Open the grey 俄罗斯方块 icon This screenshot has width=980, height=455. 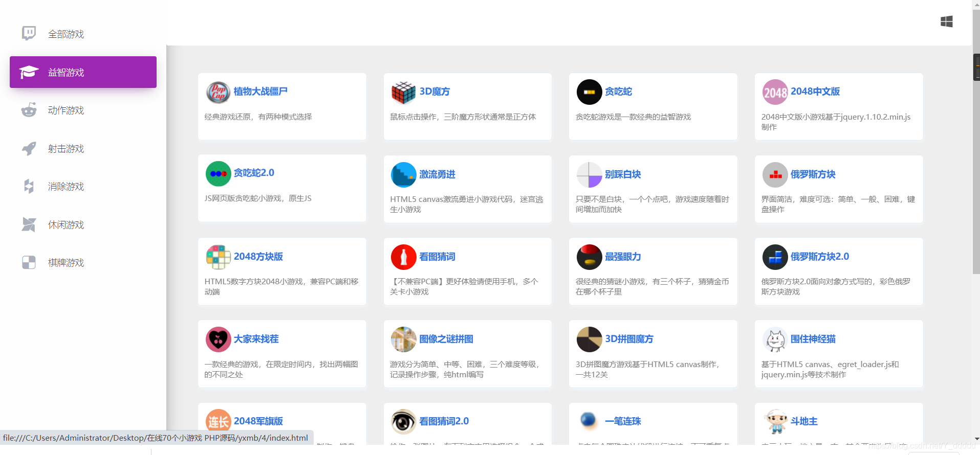click(x=775, y=175)
